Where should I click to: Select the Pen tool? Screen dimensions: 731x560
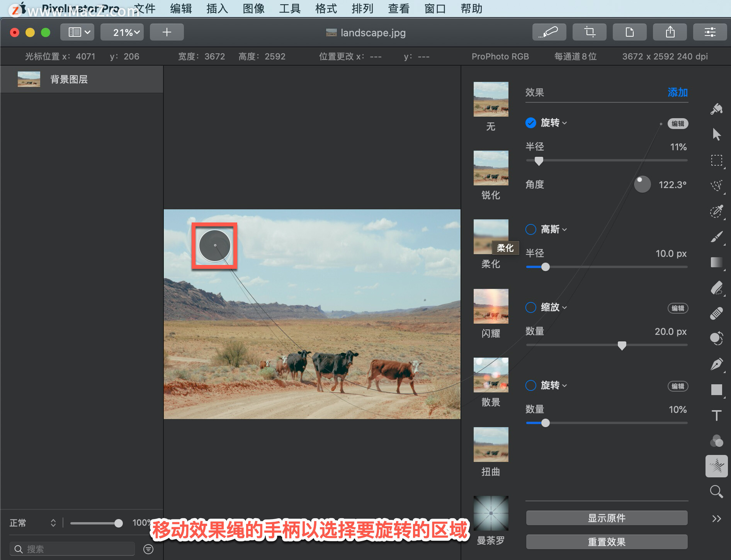717,364
